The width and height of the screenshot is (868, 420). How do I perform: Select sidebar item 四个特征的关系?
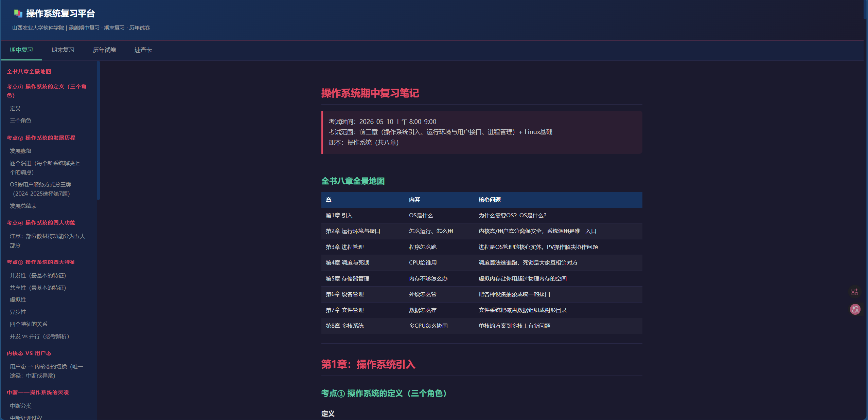[x=29, y=324]
